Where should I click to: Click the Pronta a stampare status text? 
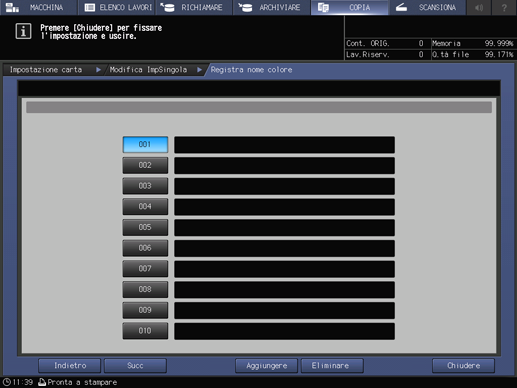pyautogui.click(x=82, y=382)
